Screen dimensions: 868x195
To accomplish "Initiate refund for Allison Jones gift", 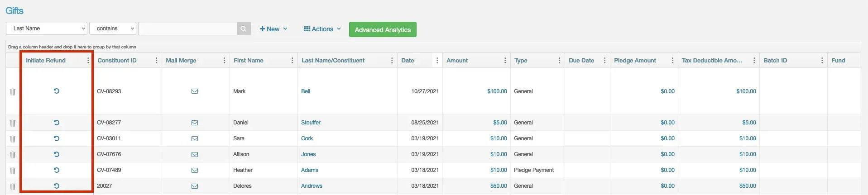I will click(x=57, y=154).
